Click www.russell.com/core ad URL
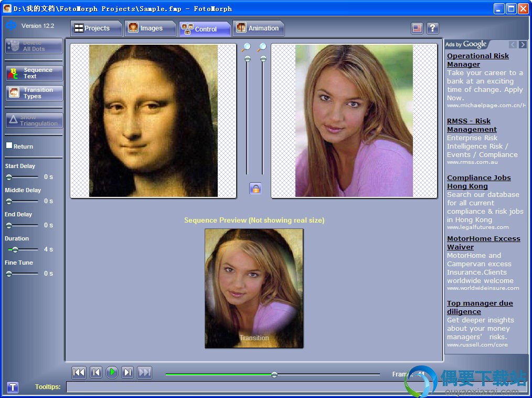This screenshot has width=532, height=398. (477, 344)
